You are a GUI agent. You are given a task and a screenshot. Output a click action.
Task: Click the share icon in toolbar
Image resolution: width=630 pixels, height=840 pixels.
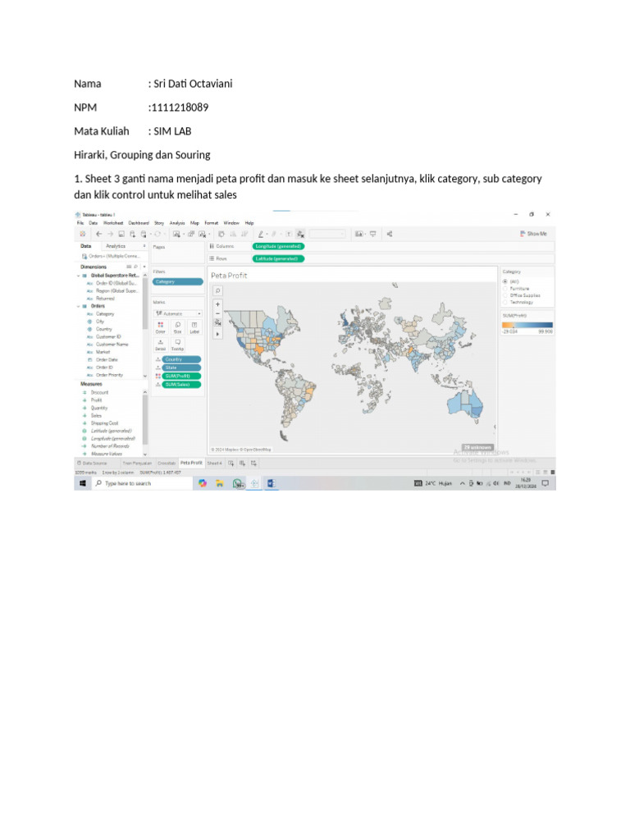(390, 234)
